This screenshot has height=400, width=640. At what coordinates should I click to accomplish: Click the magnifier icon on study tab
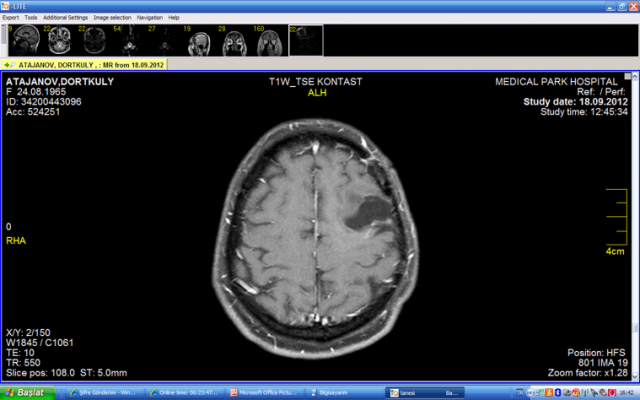point(13,65)
